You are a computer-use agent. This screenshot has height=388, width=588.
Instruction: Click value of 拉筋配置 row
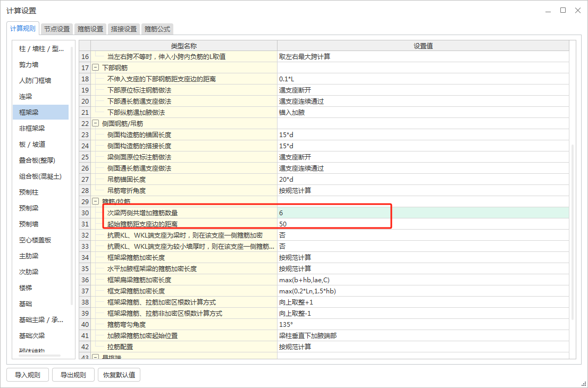pyautogui.click(x=423, y=347)
